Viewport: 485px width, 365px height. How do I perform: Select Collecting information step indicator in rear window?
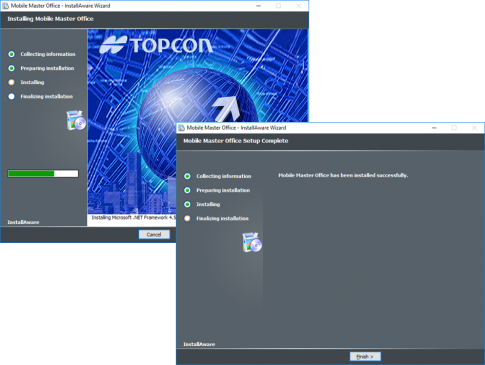tap(12, 54)
